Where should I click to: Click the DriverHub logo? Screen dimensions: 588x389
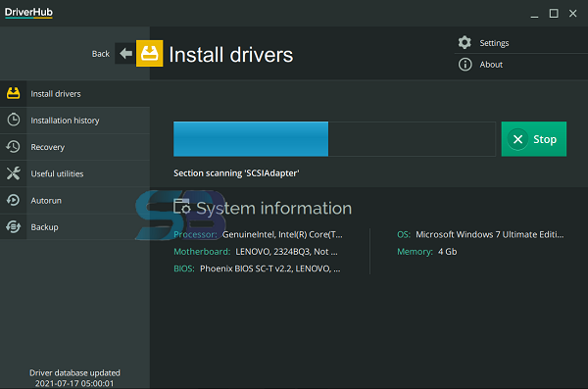pos(28,13)
